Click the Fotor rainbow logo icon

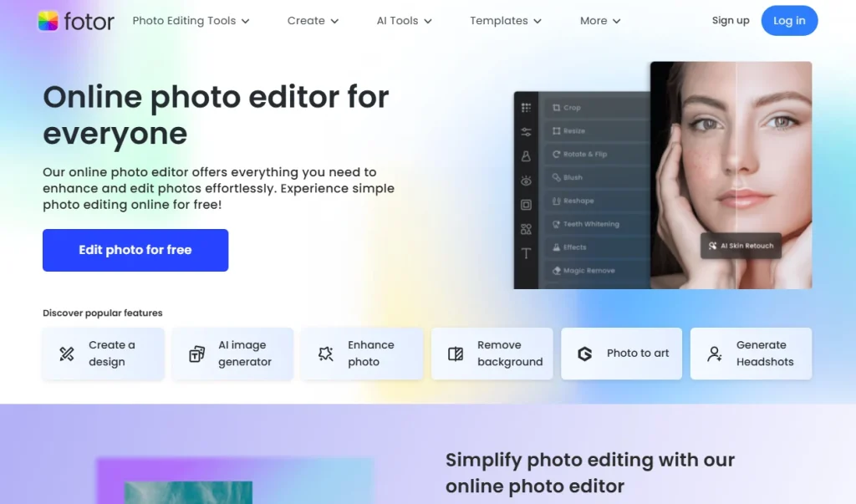click(48, 21)
